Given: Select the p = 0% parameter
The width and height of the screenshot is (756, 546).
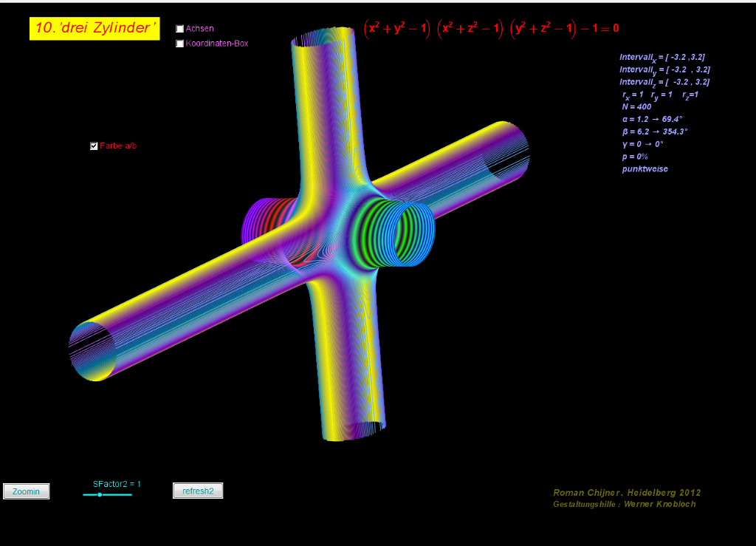Looking at the screenshot, I should (635, 157).
